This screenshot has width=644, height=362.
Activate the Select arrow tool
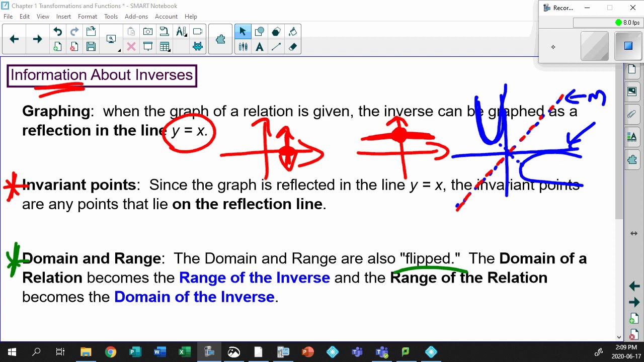[x=243, y=32]
